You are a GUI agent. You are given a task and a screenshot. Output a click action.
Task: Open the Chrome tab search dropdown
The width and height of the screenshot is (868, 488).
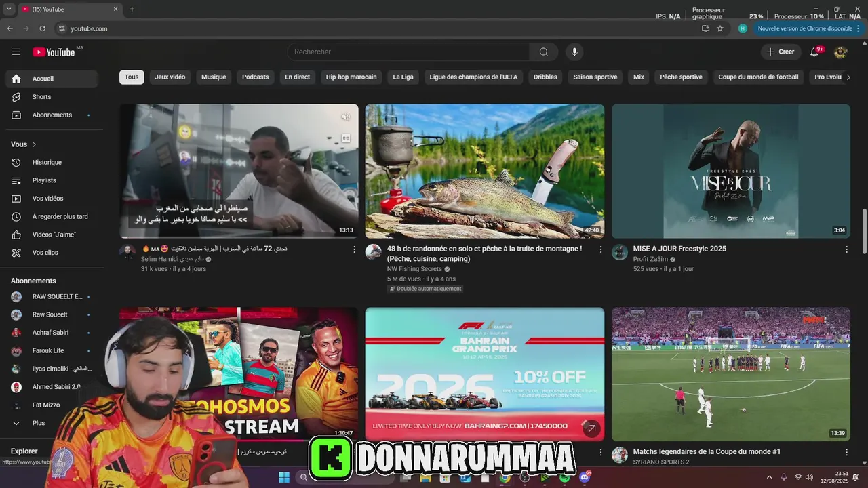(9, 9)
